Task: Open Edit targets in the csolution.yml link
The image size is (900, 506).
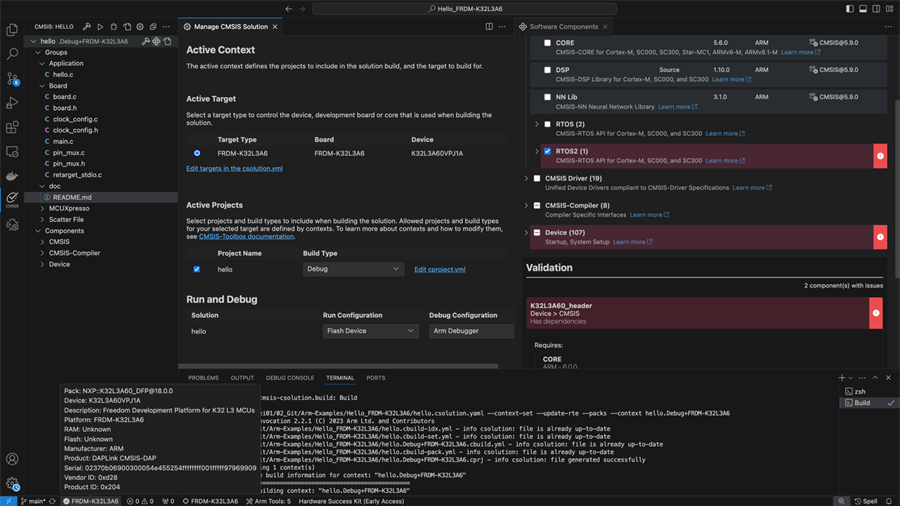Action: (x=234, y=169)
